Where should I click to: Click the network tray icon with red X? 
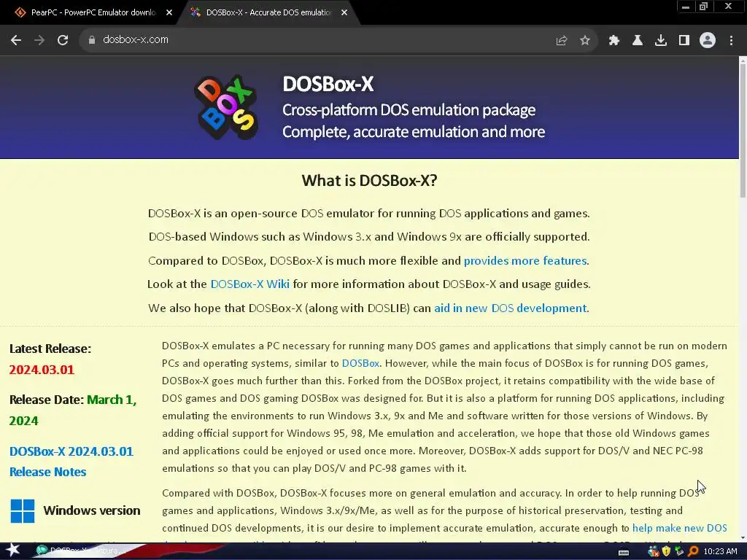pyautogui.click(x=653, y=551)
